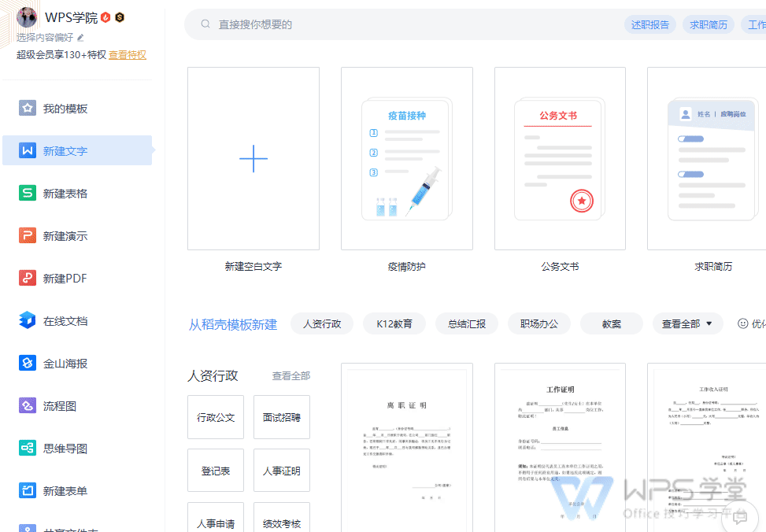Click the red PDF icon for 新建PDF
Viewport: 766px width, 532px height.
click(x=28, y=278)
